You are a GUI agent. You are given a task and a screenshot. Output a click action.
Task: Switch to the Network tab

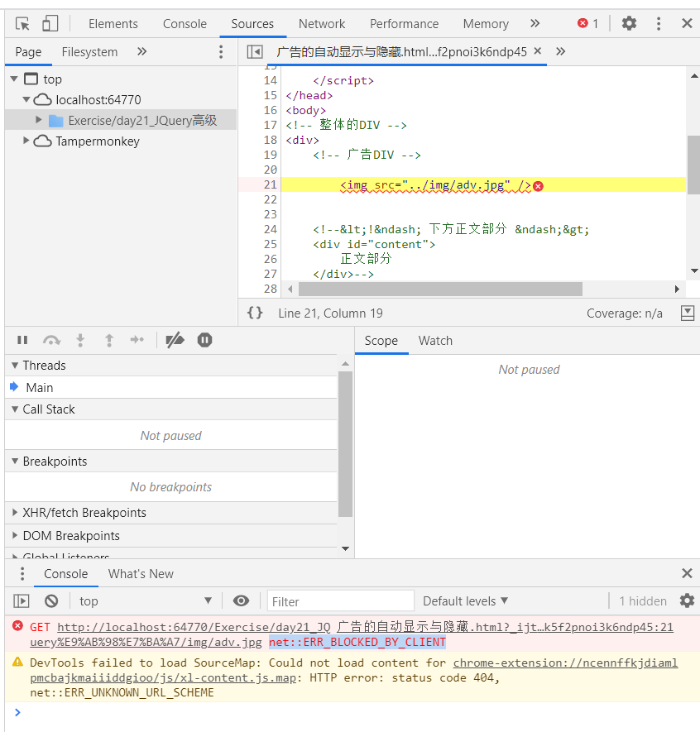click(x=321, y=23)
